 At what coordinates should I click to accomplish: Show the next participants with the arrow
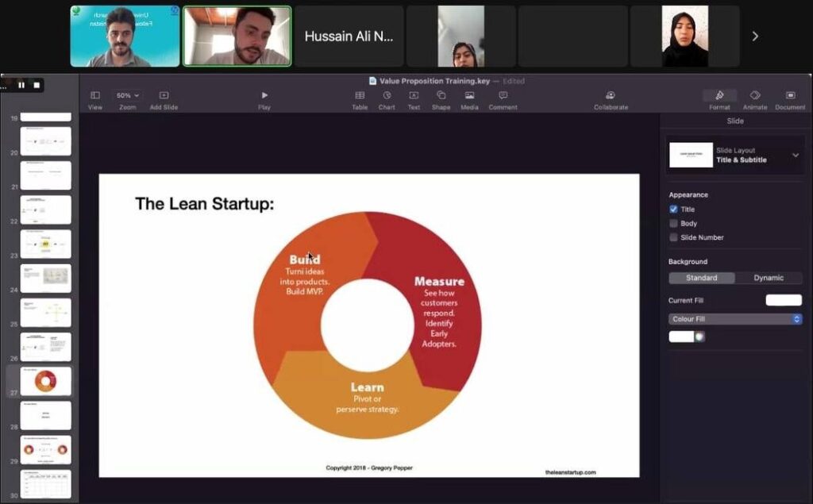(x=755, y=37)
